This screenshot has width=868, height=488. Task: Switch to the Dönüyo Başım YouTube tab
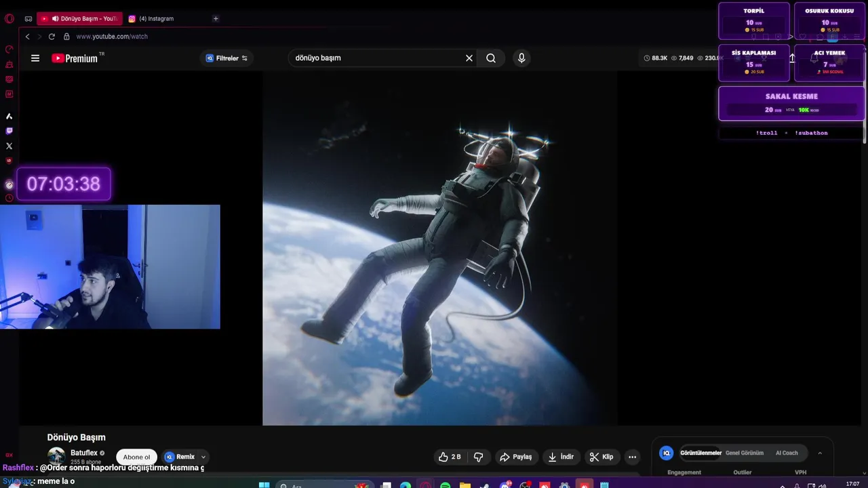click(80, 19)
